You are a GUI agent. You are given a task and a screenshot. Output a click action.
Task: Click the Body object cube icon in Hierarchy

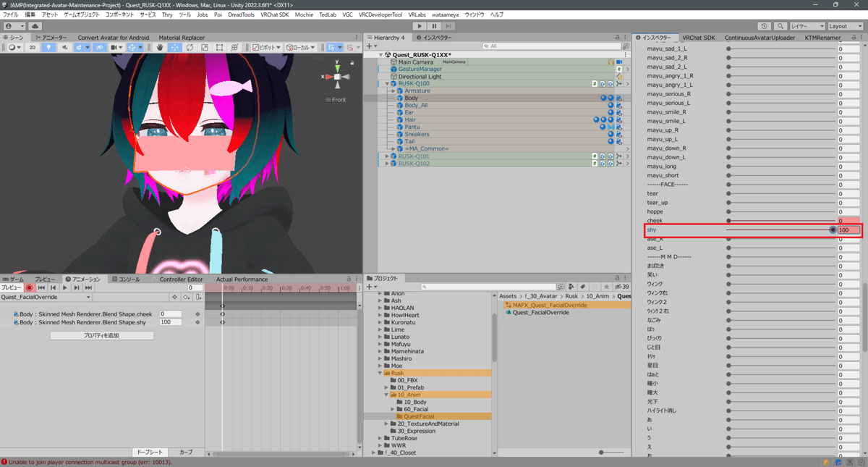(400, 98)
